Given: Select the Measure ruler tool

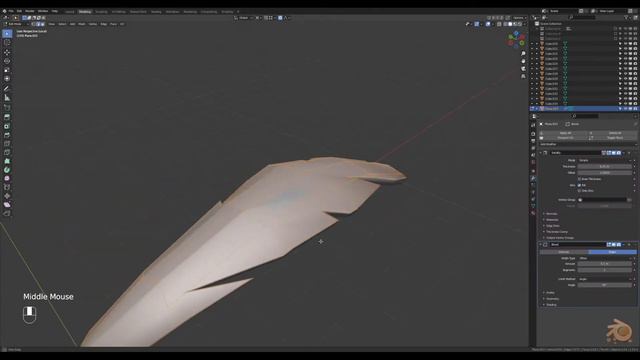Looking at the screenshot, I should (7, 98).
